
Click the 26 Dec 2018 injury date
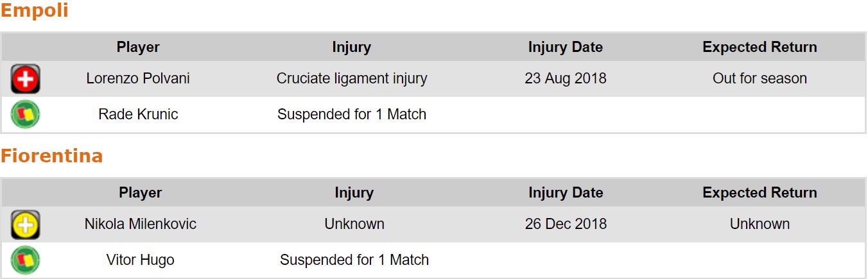pyautogui.click(x=566, y=224)
